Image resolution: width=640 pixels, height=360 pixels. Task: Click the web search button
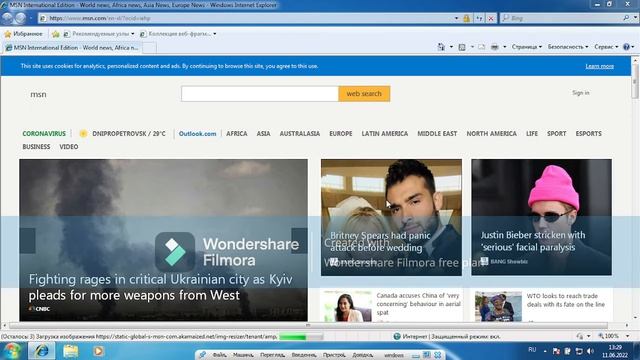tap(364, 93)
